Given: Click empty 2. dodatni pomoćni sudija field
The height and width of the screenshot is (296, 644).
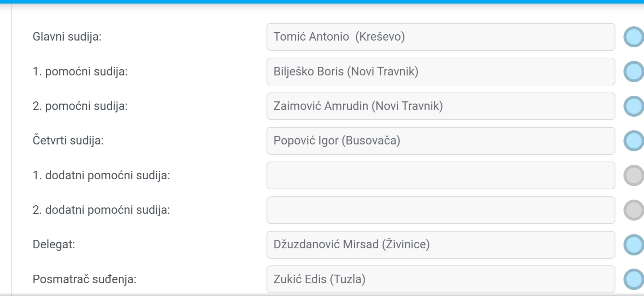Looking at the screenshot, I should click(x=441, y=210).
